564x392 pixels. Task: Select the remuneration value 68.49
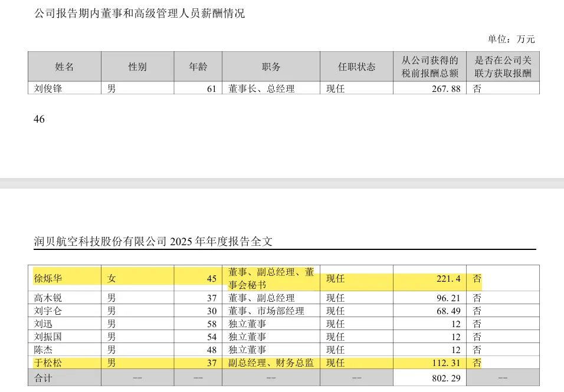(x=448, y=311)
